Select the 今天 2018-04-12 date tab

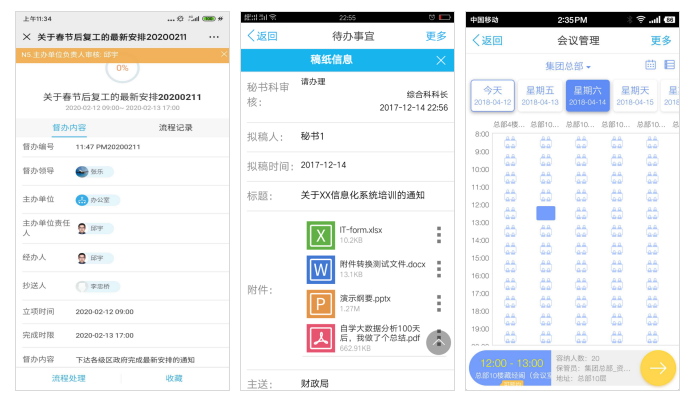(492, 96)
